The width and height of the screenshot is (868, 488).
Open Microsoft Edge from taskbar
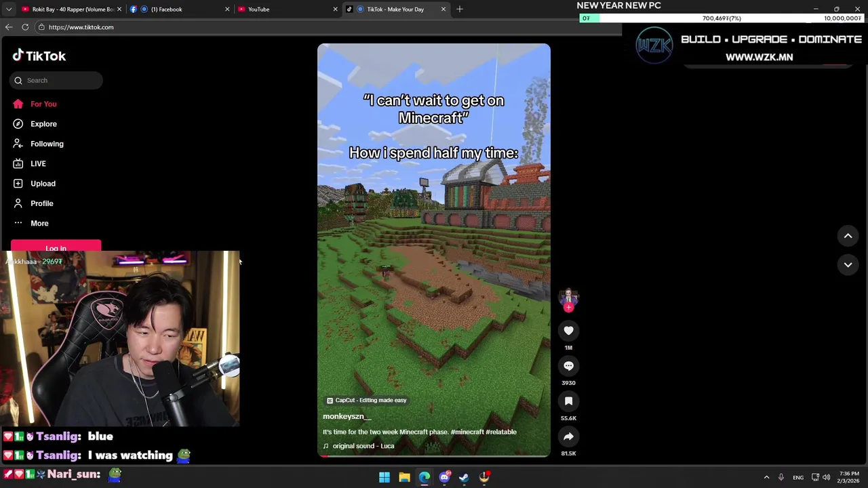tap(425, 477)
